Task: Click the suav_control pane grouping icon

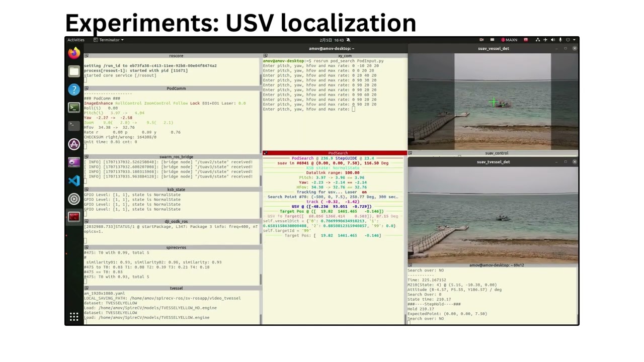Action: (x=411, y=153)
